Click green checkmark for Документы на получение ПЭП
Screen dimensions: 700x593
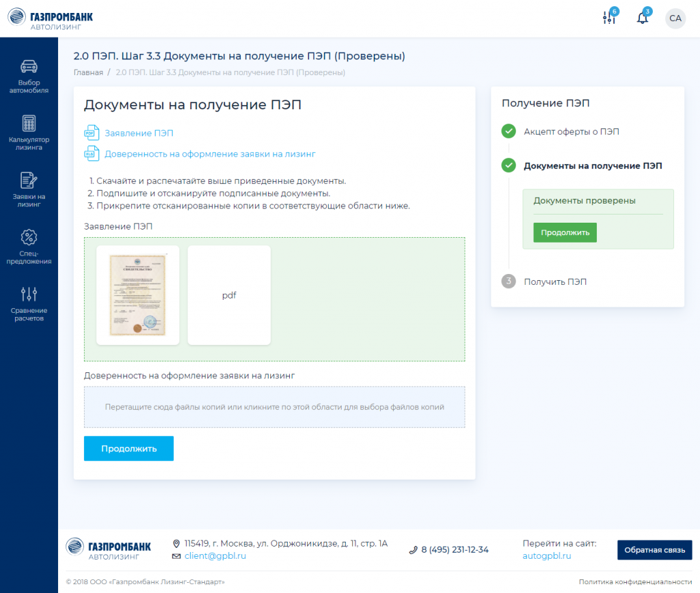coord(509,165)
